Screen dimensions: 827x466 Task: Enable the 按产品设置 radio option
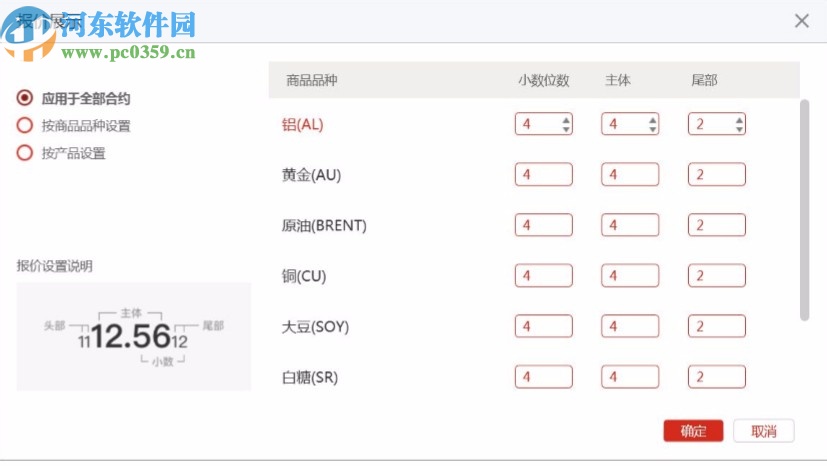pos(25,153)
